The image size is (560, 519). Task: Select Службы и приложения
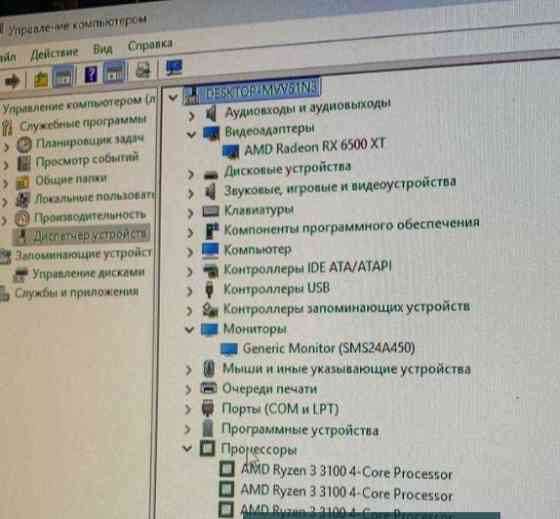point(76,292)
